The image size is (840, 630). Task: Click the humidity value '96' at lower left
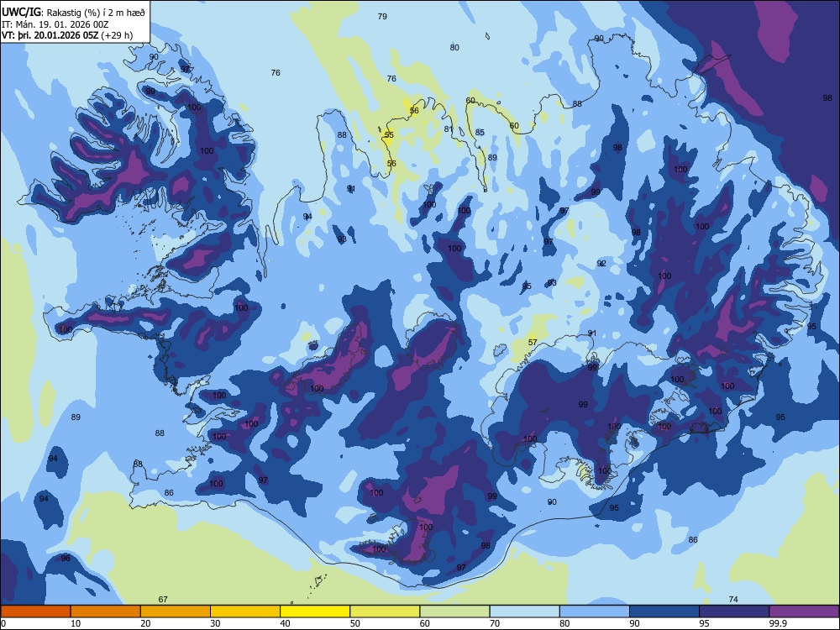click(66, 559)
